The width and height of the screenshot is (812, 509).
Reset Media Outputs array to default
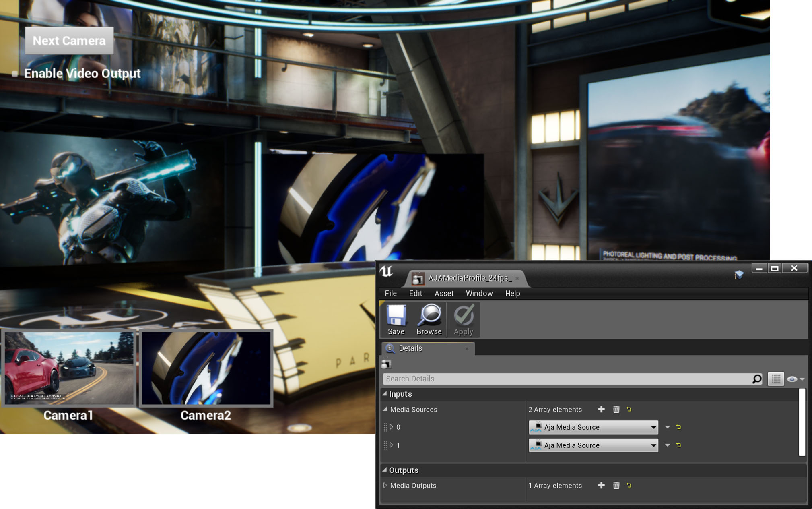629,485
